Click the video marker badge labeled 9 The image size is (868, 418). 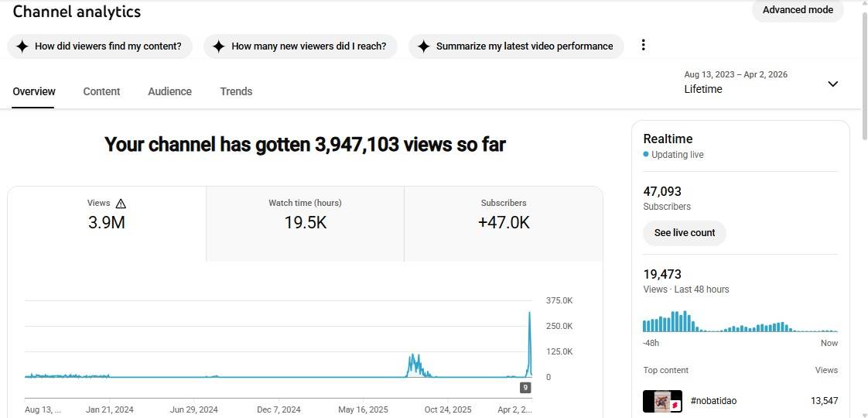(525, 388)
